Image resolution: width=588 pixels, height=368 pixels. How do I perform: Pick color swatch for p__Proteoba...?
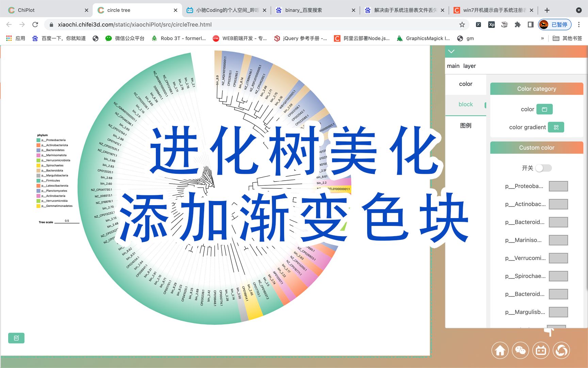[558, 186]
